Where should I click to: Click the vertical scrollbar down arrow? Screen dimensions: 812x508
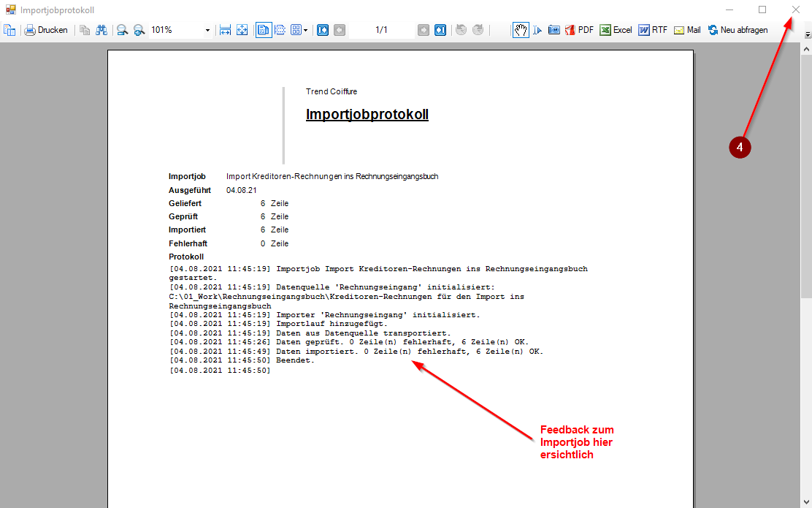pyautogui.click(x=805, y=502)
